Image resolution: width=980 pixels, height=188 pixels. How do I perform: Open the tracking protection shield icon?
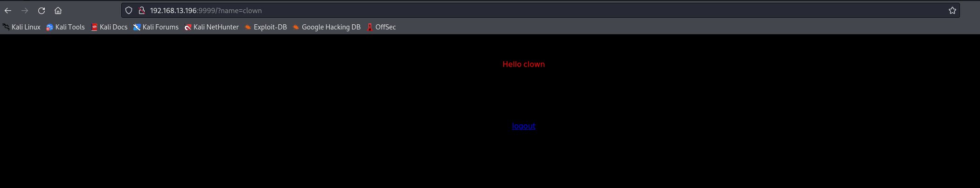129,10
